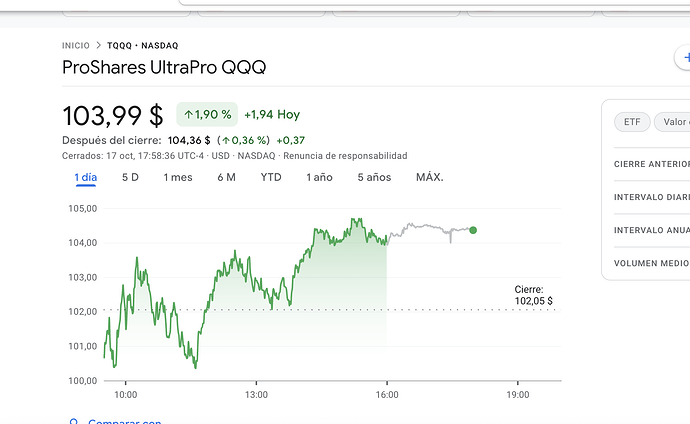Select the 5 años time range
The height and width of the screenshot is (424, 690).
pyautogui.click(x=374, y=177)
